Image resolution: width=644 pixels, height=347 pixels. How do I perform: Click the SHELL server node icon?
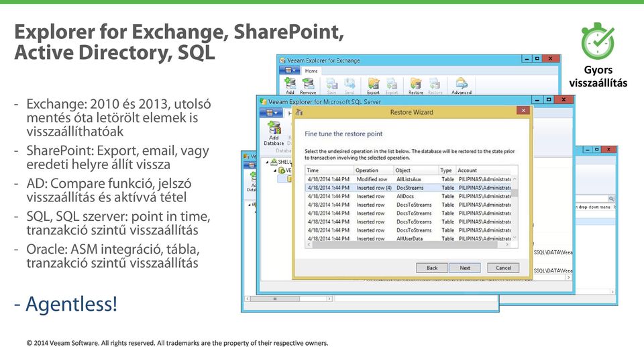coord(274,162)
